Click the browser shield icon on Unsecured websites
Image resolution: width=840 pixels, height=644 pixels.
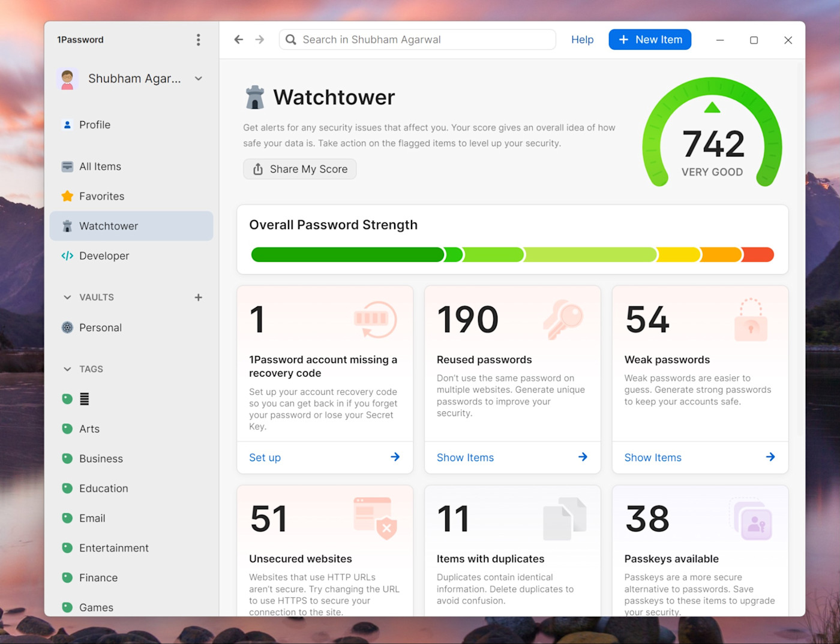coord(376,517)
